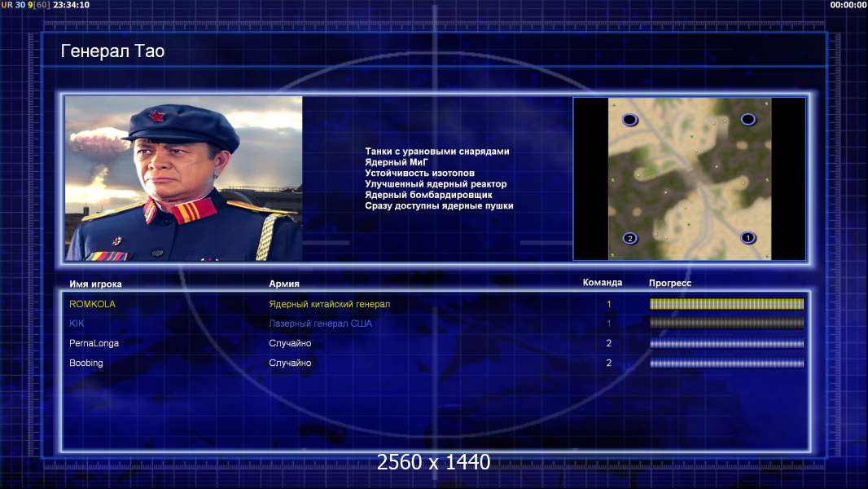This screenshot has height=489, width=868.
Task: Click the desert map preview
Action: (x=690, y=178)
